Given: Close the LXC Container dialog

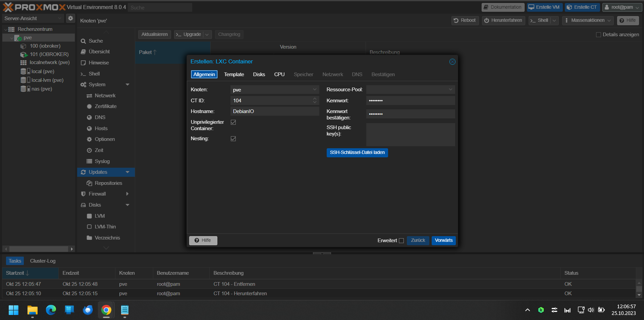Looking at the screenshot, I should point(452,62).
